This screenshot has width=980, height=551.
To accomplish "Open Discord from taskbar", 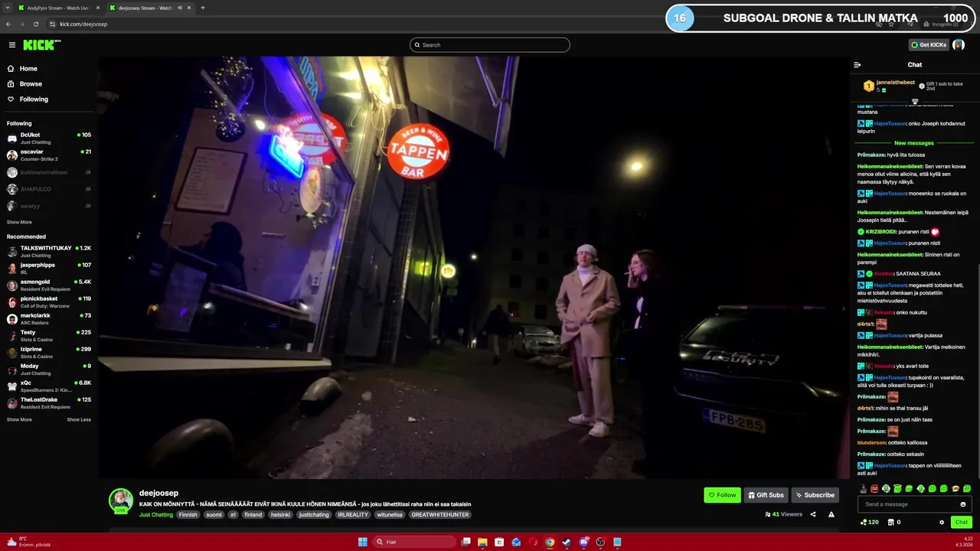I will point(583,542).
